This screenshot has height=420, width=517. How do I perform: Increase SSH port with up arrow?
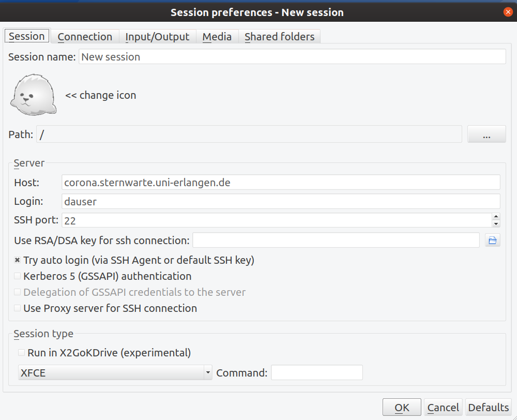pyautogui.click(x=496, y=216)
